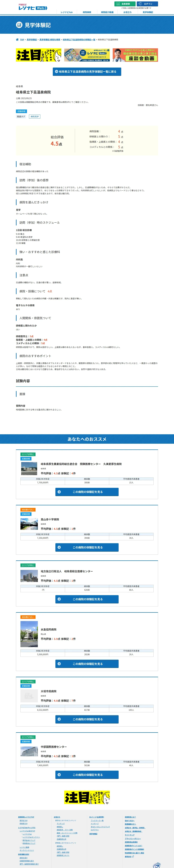Screen dimensions: 174x868
Task: View 体験記 for 高山赤十字病院
Action: pyautogui.click(x=87, y=548)
